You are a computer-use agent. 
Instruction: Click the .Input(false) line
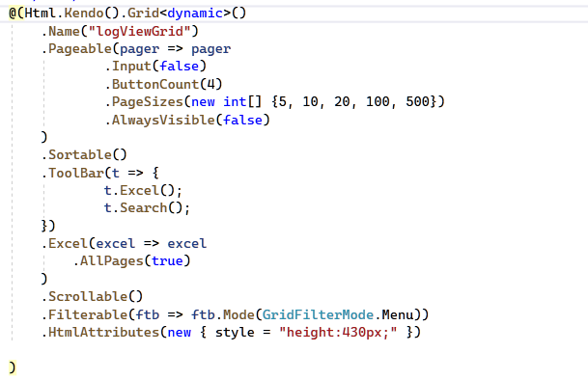[x=155, y=67]
